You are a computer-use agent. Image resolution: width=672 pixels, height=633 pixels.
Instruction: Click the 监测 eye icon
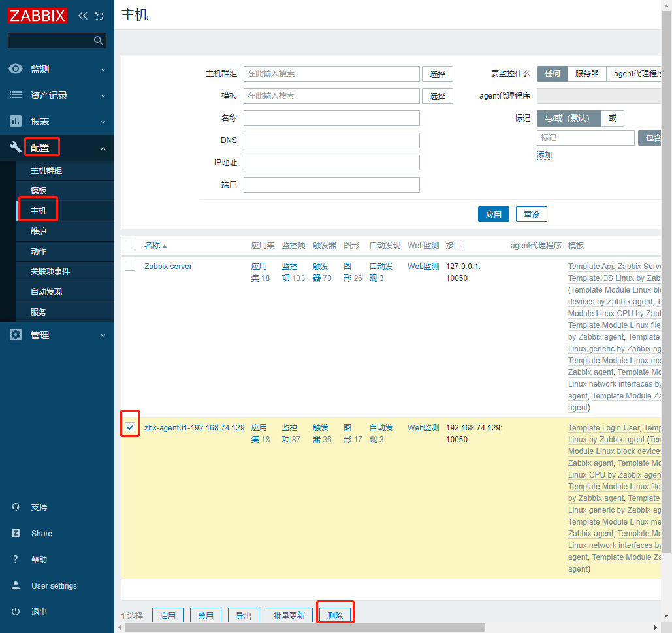[16, 69]
